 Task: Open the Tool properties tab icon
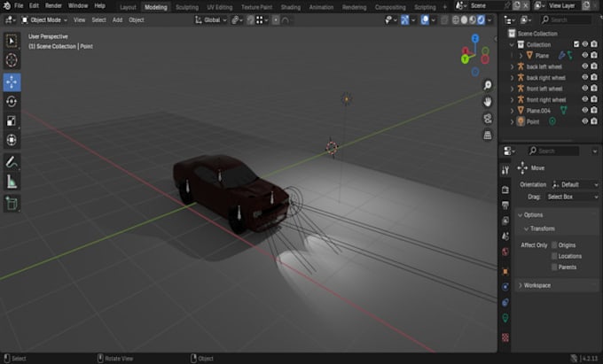[505, 170]
